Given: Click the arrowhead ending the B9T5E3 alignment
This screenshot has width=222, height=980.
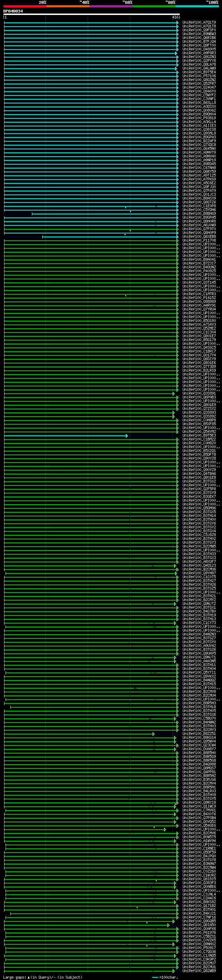Looking at the screenshot, I should [x=127, y=436].
